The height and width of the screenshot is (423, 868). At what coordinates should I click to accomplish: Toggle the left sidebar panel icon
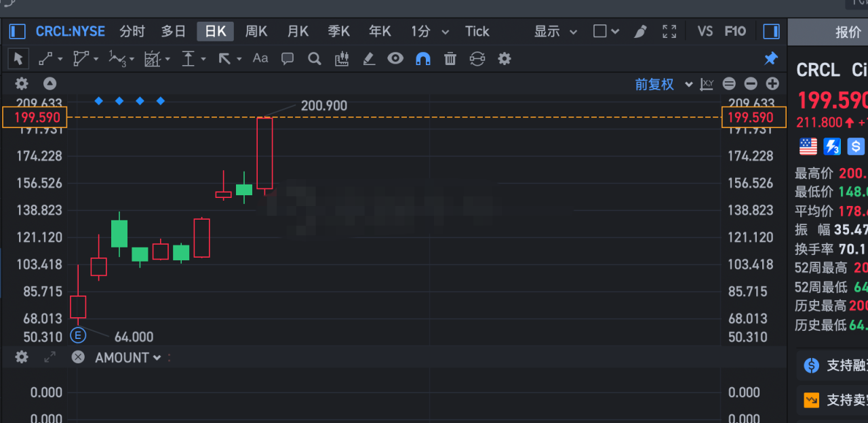pyautogui.click(x=17, y=31)
